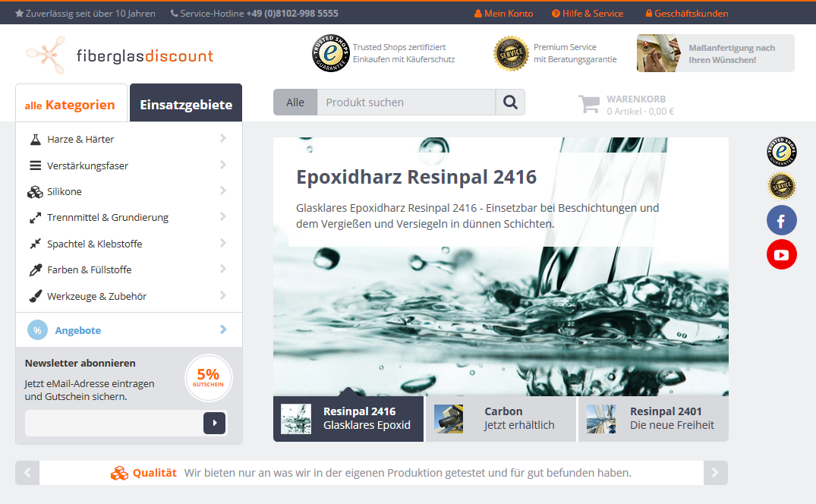Click the Epoxidharz Resinpal 2416 headline
Screen dimensions: 816x504
point(416,177)
